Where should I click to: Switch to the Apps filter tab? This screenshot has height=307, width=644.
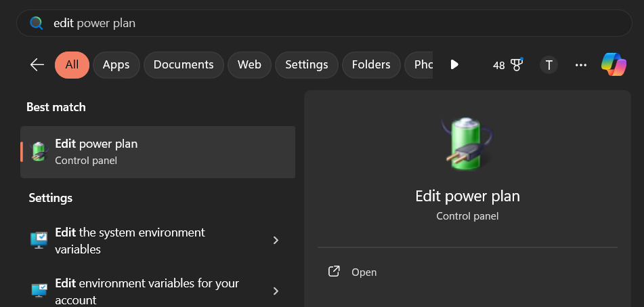[x=116, y=64]
